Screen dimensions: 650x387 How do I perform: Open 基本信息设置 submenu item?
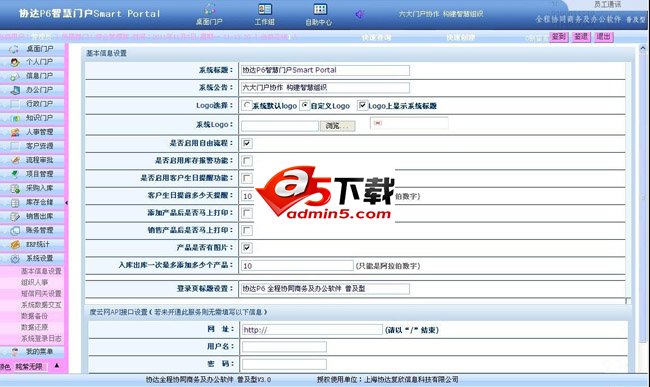click(41, 271)
